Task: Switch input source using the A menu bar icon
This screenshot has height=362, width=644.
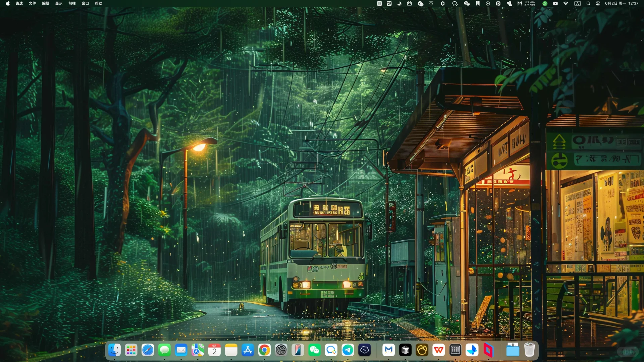Action: [578, 3]
